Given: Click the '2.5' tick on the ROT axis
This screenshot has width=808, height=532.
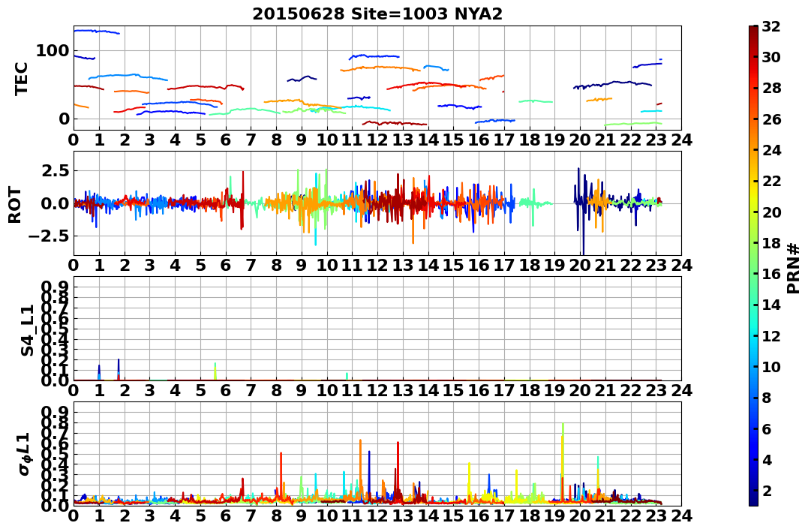Looking at the screenshot, I should pos(54,170).
